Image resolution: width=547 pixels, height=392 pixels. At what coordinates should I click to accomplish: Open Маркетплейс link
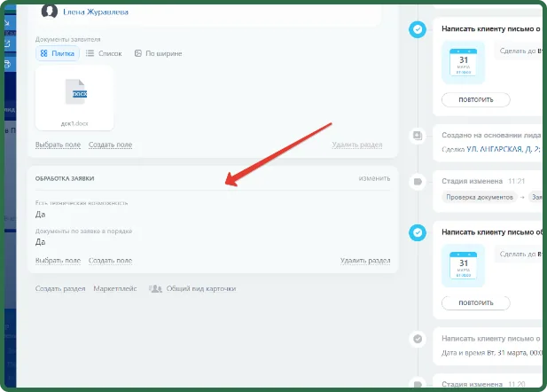pos(115,288)
